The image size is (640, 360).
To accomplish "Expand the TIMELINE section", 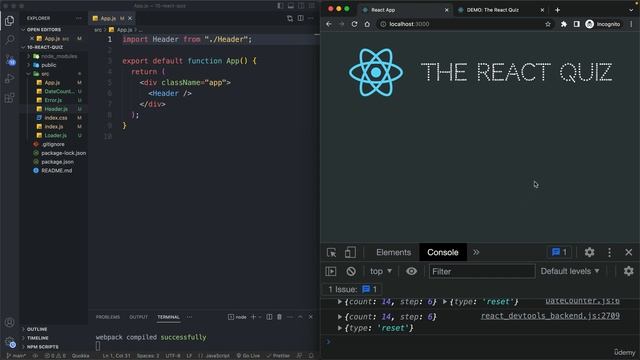I will pyautogui.click(x=38, y=338).
